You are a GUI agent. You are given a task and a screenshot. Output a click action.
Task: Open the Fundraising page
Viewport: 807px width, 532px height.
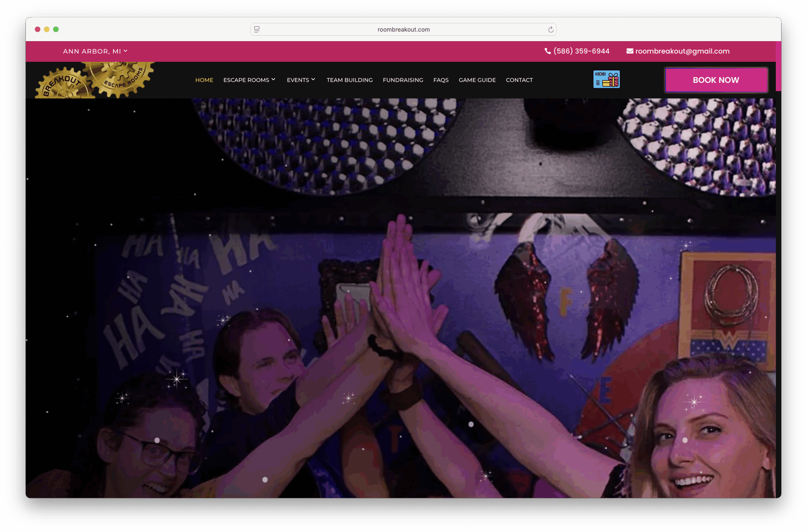point(403,80)
